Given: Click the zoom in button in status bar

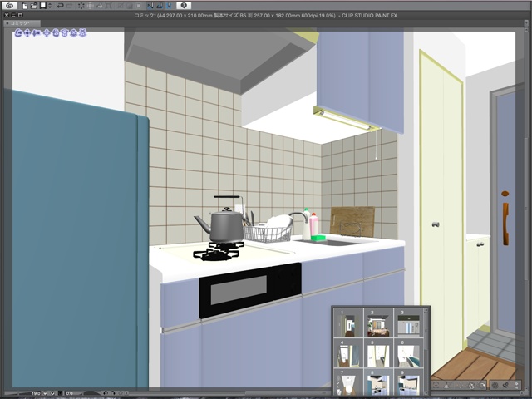Looking at the screenshot, I should click(52, 393).
